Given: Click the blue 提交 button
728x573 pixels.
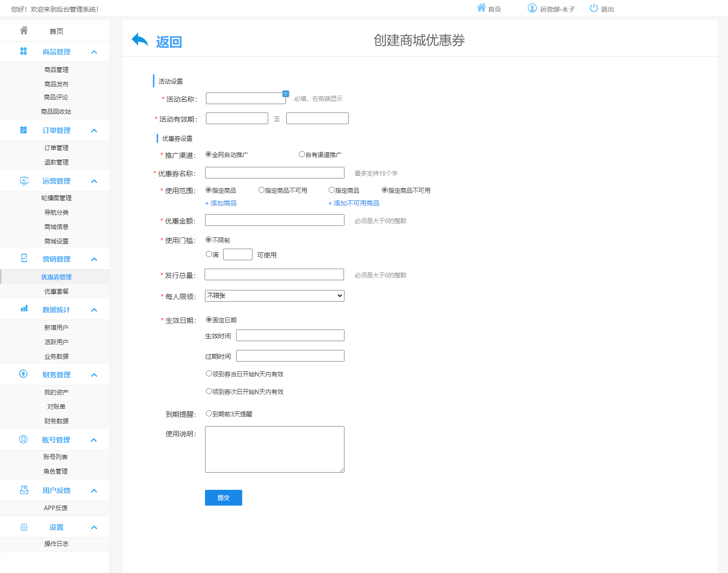Looking at the screenshot, I should point(224,498).
